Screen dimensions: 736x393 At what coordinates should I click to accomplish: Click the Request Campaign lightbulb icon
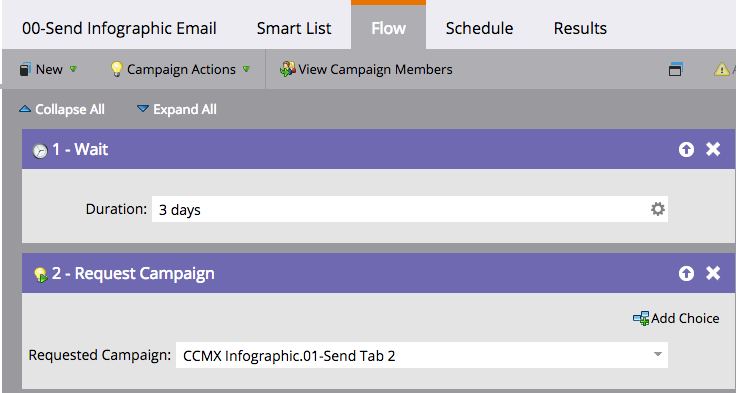[41, 275]
